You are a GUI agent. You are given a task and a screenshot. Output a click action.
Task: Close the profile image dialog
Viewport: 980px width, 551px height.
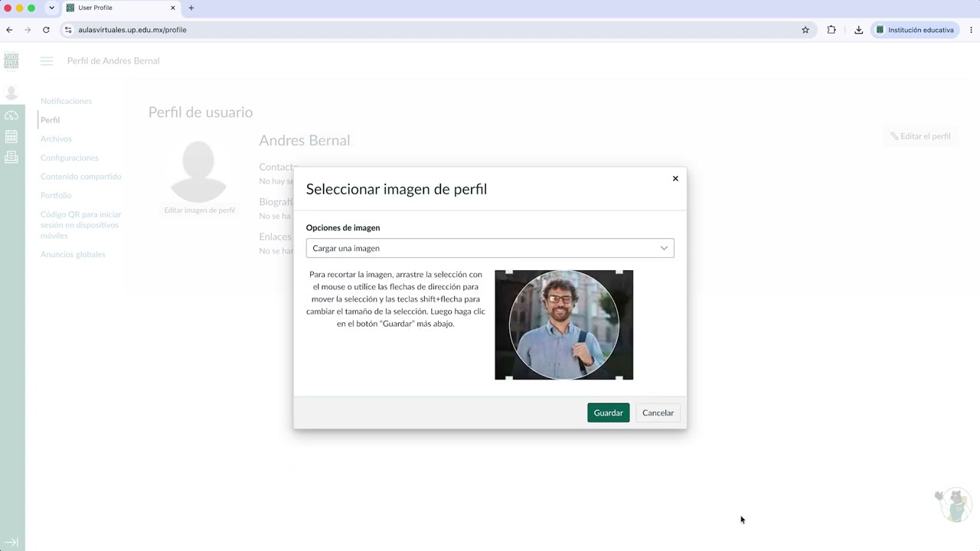675,178
